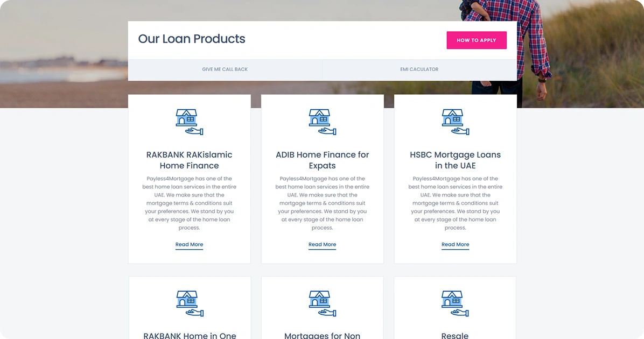Click the house icon above Mortgages for Non
Image resolution: width=644 pixels, height=339 pixels.
pos(323,303)
